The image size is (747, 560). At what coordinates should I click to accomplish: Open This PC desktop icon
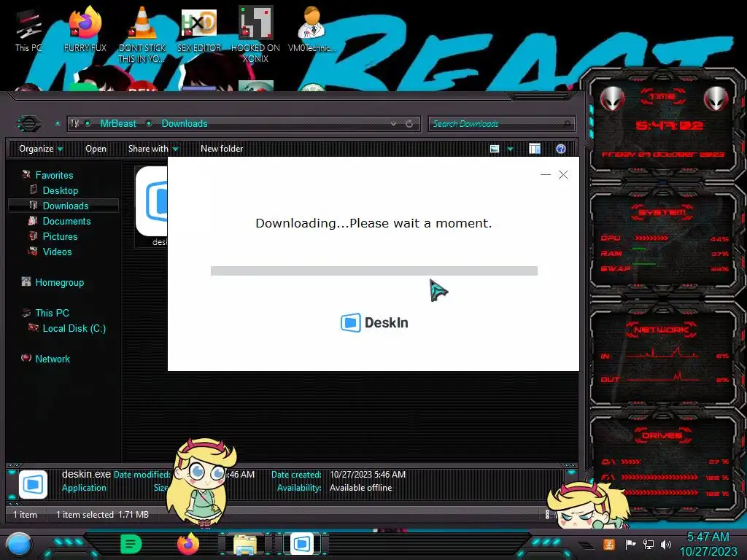(x=28, y=29)
